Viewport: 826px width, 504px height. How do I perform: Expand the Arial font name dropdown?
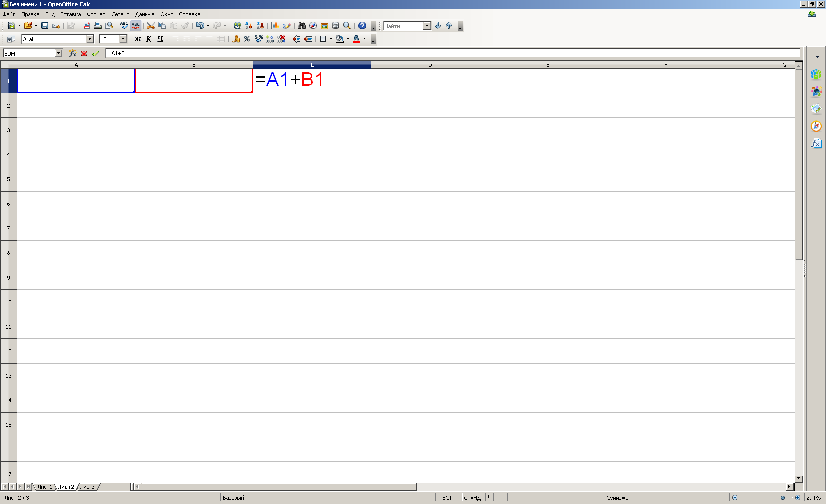click(x=90, y=39)
